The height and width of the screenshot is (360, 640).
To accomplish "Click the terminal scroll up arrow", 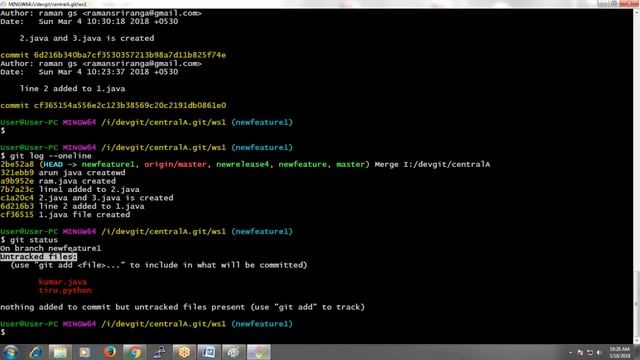I will (636, 12).
